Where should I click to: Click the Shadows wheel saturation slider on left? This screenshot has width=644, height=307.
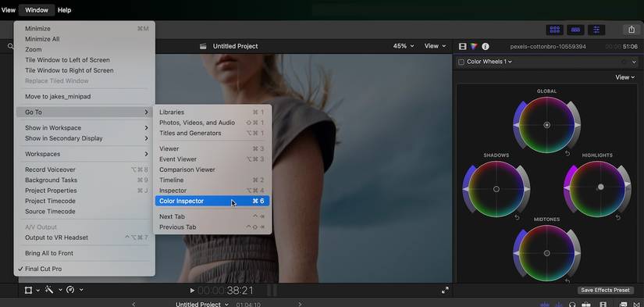click(x=468, y=189)
